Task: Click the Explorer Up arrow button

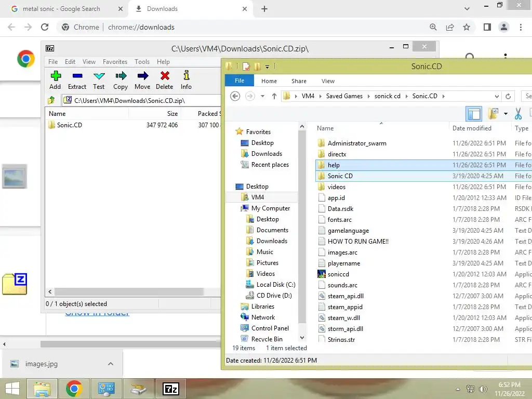Action: coord(274,96)
